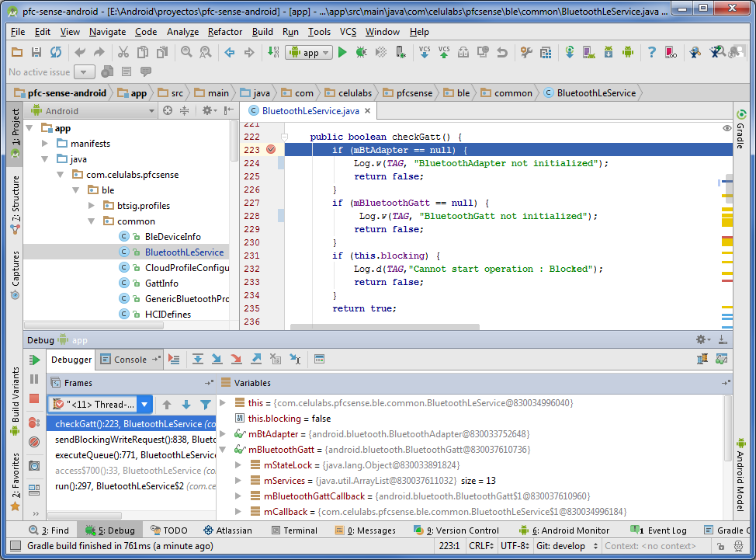Select sendBlockingWriteRequest frame in stack

(x=135, y=440)
